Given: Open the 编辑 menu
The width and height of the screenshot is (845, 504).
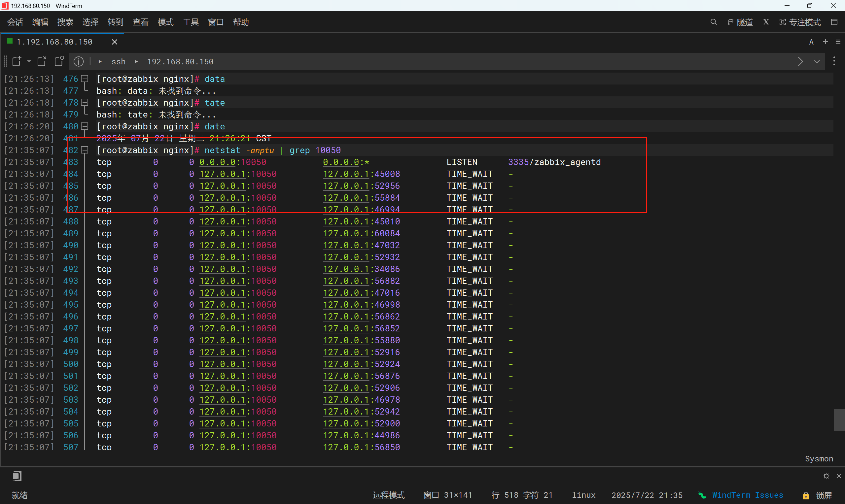Looking at the screenshot, I should click(x=40, y=22).
